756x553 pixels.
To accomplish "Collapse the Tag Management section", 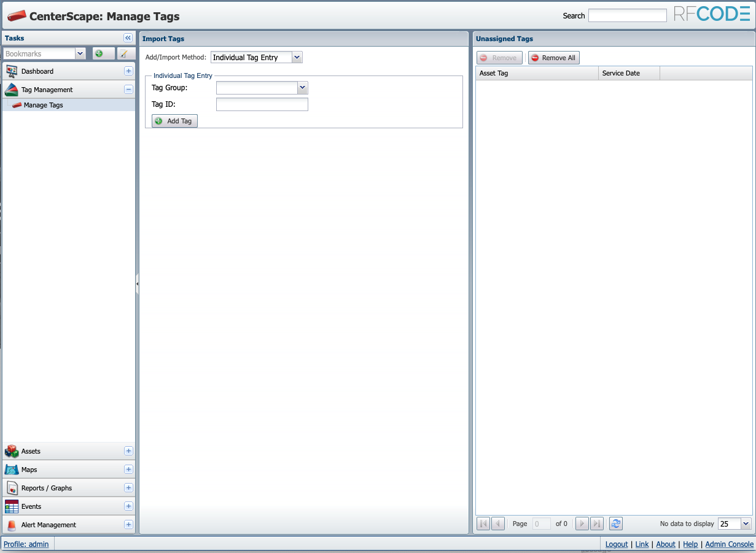I will click(128, 90).
